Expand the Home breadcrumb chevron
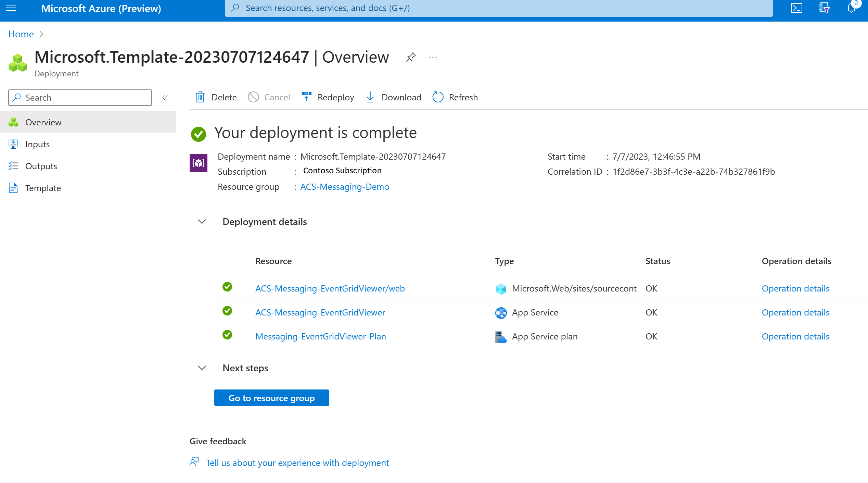The image size is (868, 483). tap(41, 34)
